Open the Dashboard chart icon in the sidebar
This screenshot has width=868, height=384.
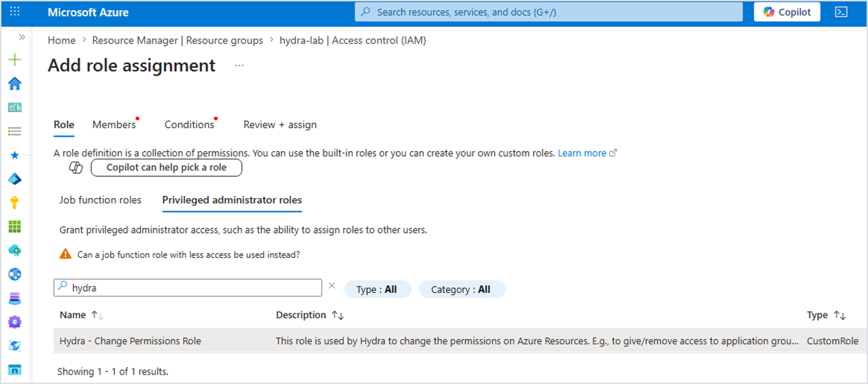click(x=15, y=107)
